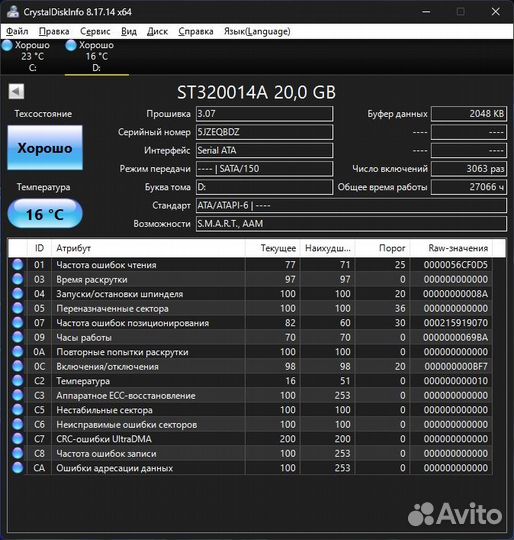The image size is (514, 540).
Task: Click the Прошивка field showing 3.07
Action: click(264, 114)
